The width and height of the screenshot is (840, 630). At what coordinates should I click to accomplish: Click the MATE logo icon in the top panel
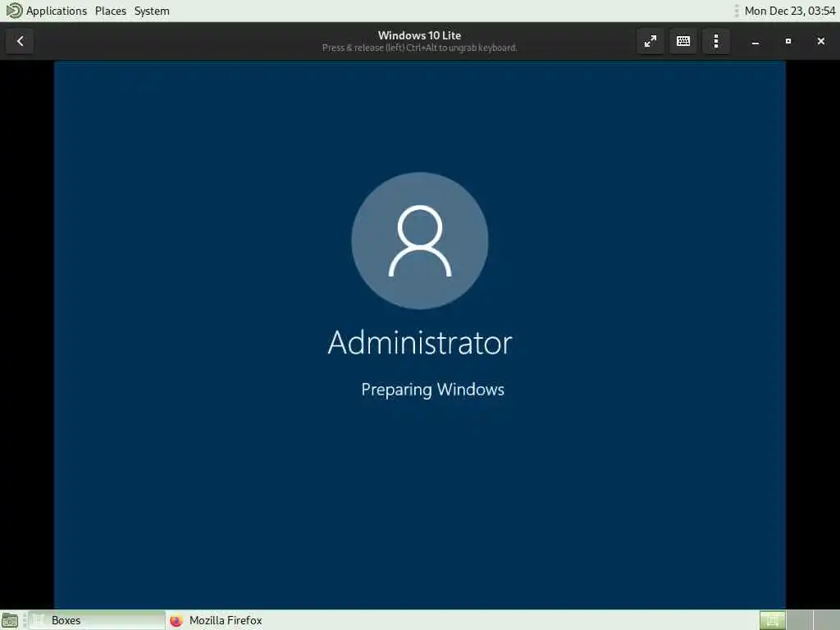14,10
